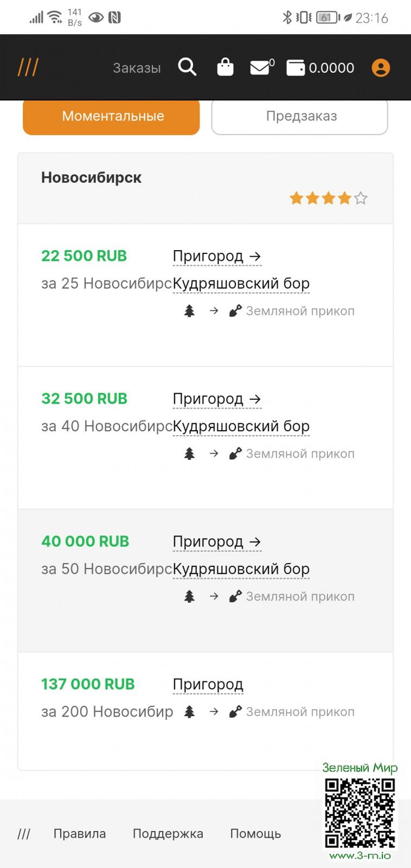411x868 pixels.
Task: Click shovel icon in 32 500 RUB row
Action: 235,454
